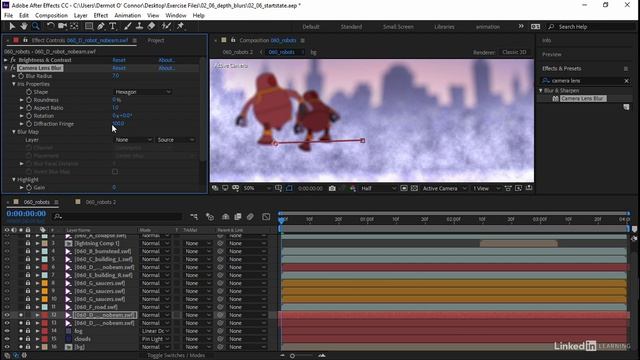This screenshot has width=640, height=360.
Task: Select the Eraser tool
Action: coord(151,26)
